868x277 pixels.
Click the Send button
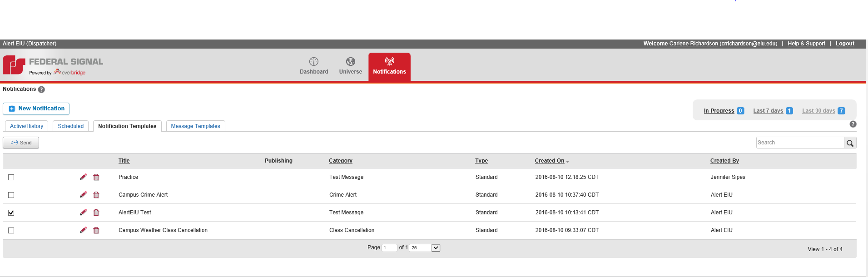(x=21, y=143)
